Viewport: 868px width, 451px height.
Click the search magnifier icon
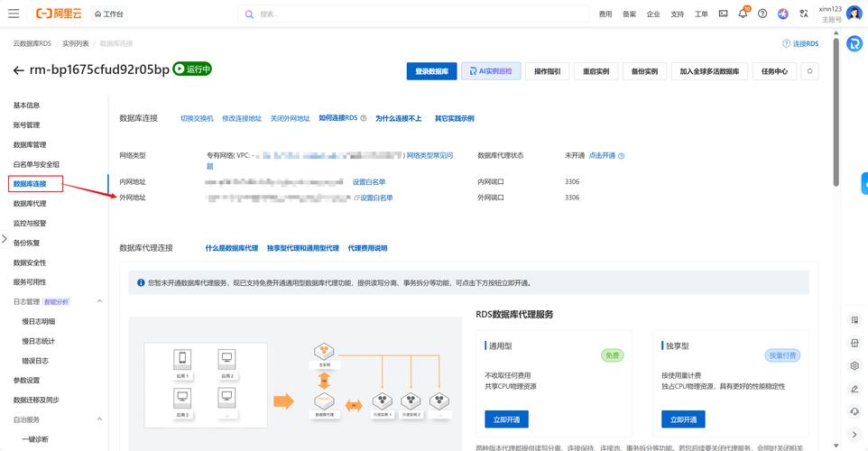coord(249,14)
